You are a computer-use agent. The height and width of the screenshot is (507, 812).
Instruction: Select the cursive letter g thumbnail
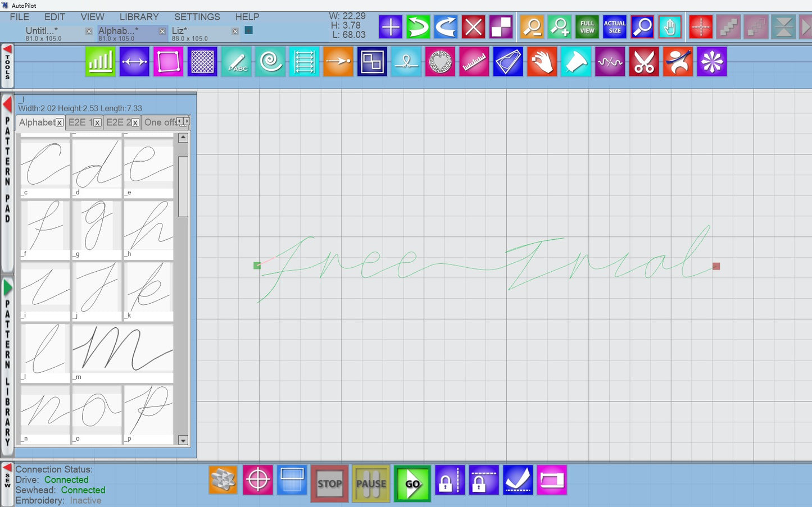click(x=97, y=227)
